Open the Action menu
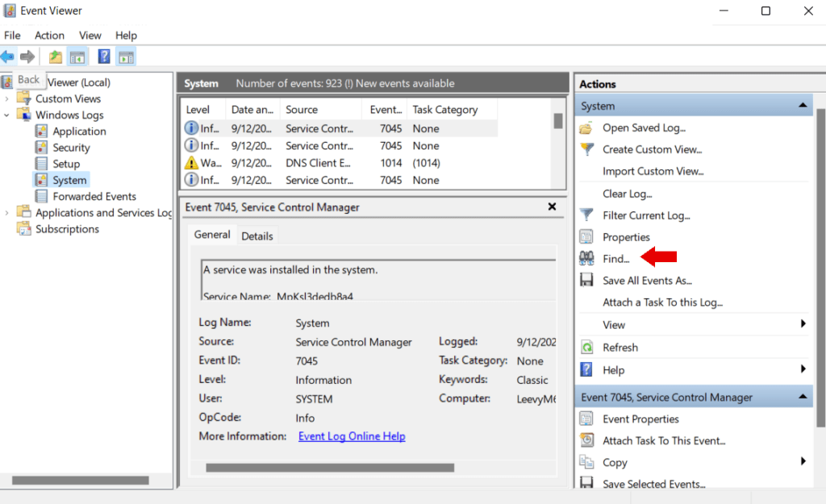Viewport: 826px width, 504px height. (x=49, y=35)
